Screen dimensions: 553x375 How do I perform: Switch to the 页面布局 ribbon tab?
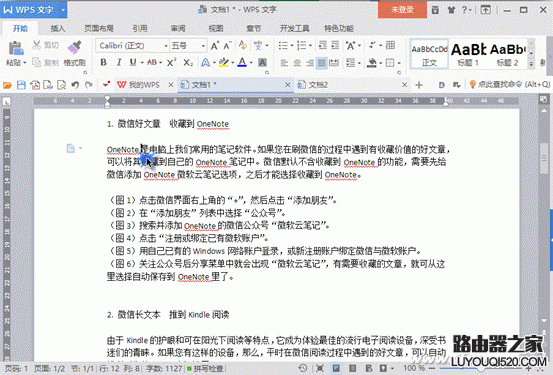tap(99, 28)
